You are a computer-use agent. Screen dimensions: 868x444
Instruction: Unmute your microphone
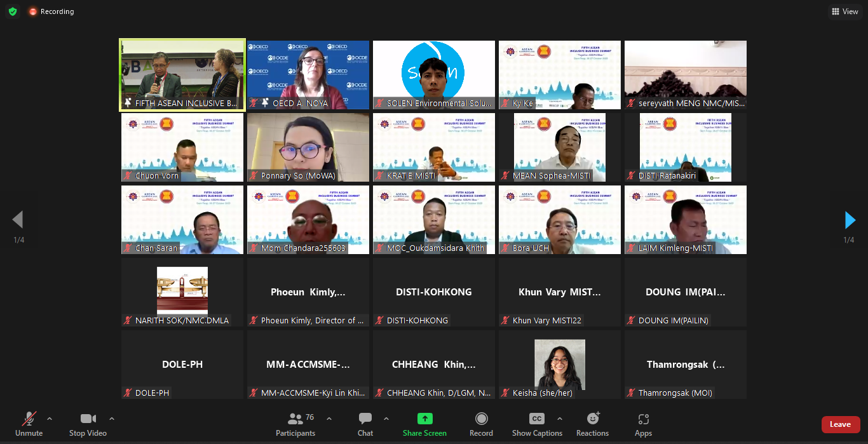pos(29,424)
